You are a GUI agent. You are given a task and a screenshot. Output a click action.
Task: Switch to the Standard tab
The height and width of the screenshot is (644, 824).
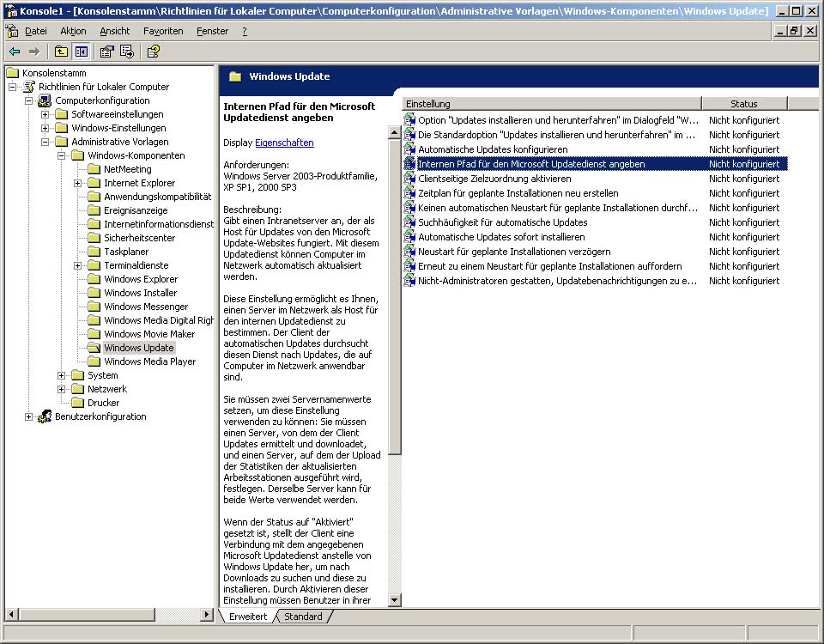(303, 617)
